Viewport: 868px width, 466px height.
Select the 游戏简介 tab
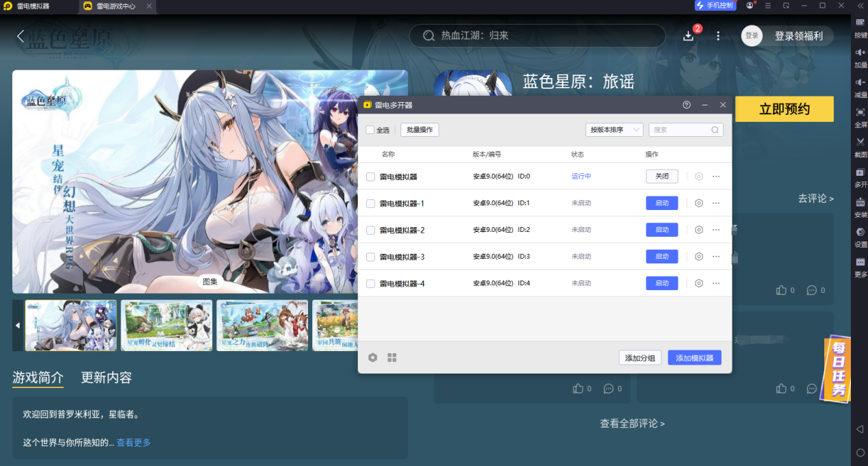tap(38, 377)
